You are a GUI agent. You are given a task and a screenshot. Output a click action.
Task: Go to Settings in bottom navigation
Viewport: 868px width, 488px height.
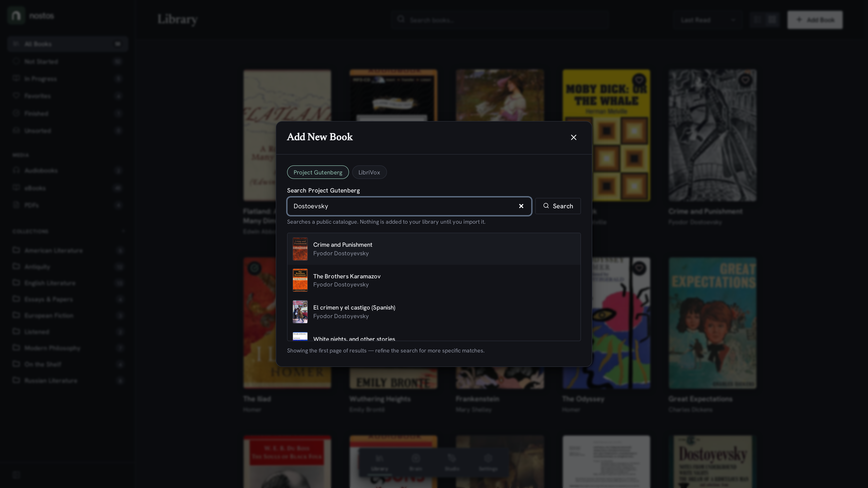[488, 462]
